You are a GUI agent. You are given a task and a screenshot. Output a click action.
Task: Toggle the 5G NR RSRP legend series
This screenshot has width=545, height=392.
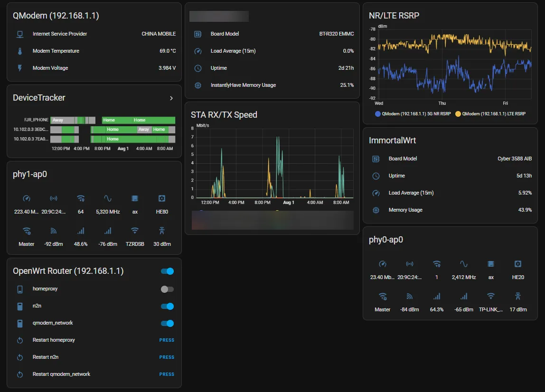point(413,114)
